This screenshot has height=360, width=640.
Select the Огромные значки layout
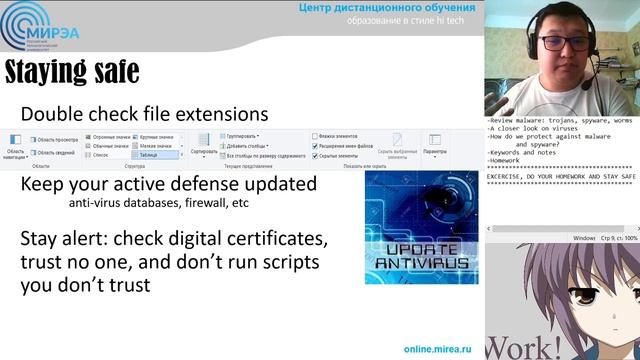click(108, 137)
